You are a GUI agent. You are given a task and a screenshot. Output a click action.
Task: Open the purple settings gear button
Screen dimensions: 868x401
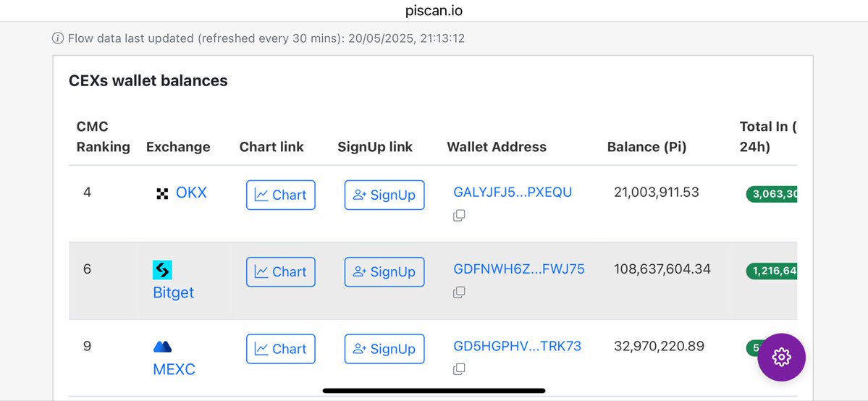point(781,357)
